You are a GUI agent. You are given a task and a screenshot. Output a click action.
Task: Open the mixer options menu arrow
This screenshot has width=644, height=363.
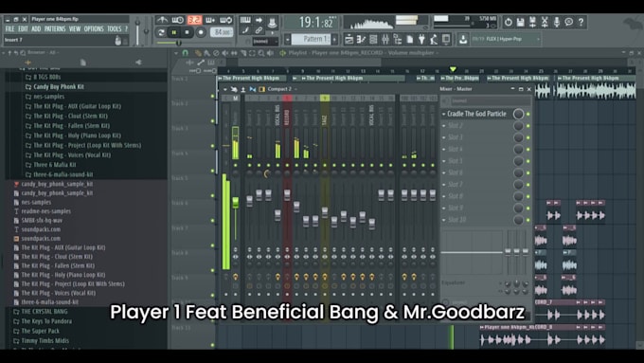[225, 89]
